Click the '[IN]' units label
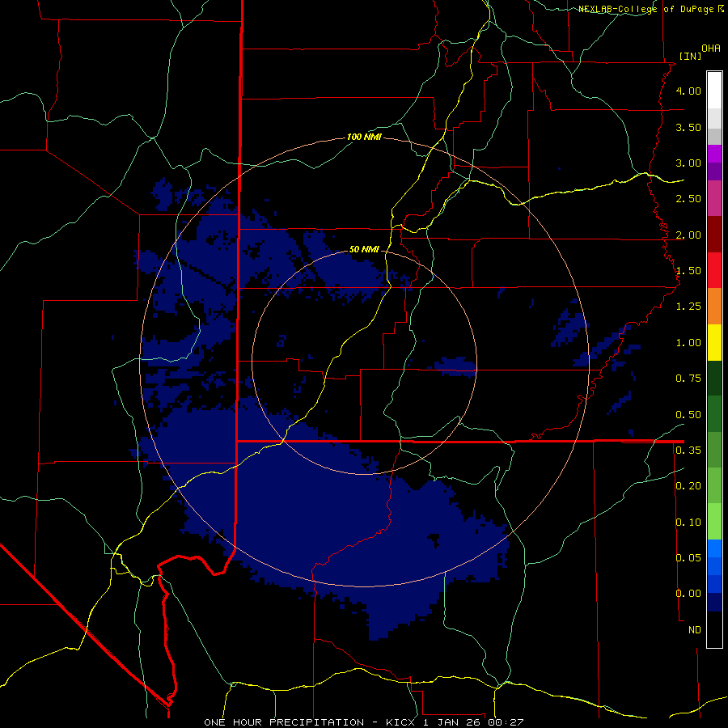The height and width of the screenshot is (728, 728). [x=690, y=56]
